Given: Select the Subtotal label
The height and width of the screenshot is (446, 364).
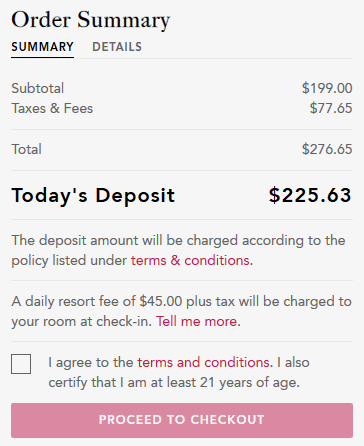Looking at the screenshot, I should click(38, 88).
